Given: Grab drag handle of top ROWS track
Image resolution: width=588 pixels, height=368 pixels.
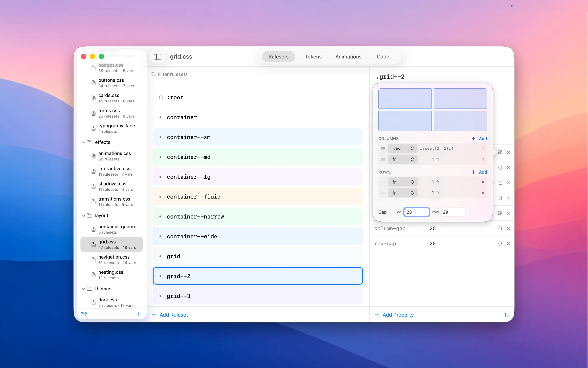Looking at the screenshot, I should [383, 182].
